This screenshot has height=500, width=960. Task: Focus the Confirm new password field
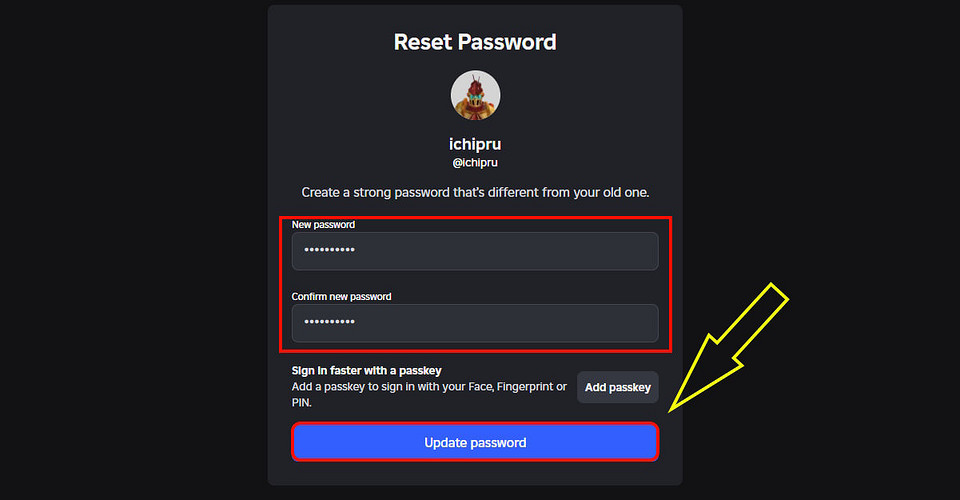(475, 323)
